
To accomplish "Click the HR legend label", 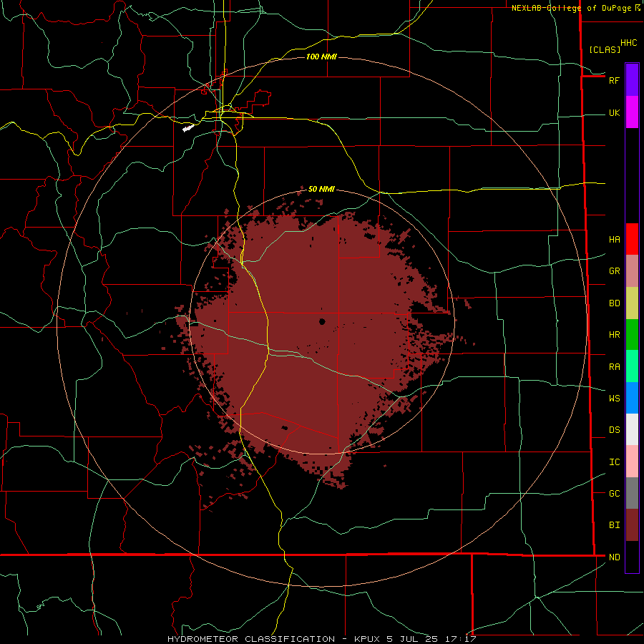I will (614, 335).
